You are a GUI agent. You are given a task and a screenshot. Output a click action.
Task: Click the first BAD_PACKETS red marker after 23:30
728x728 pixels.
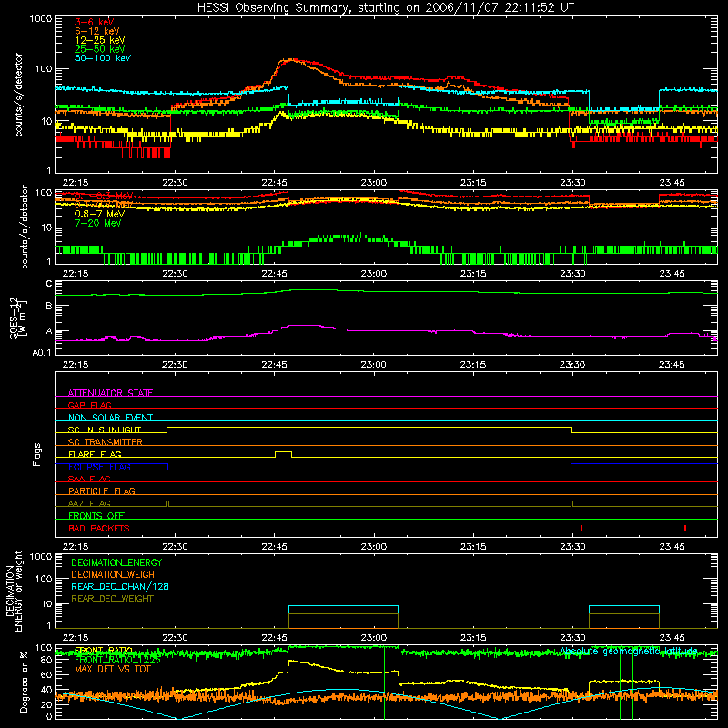click(581, 528)
